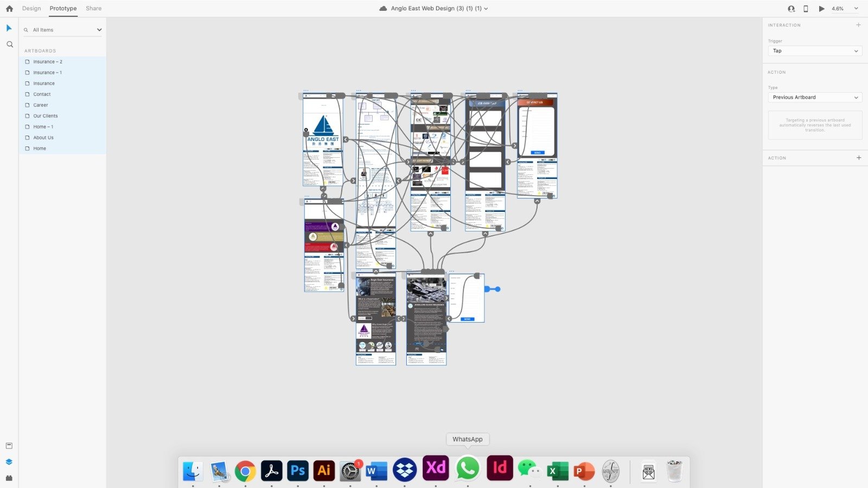Click the mobile device preview icon

pyautogui.click(x=806, y=9)
